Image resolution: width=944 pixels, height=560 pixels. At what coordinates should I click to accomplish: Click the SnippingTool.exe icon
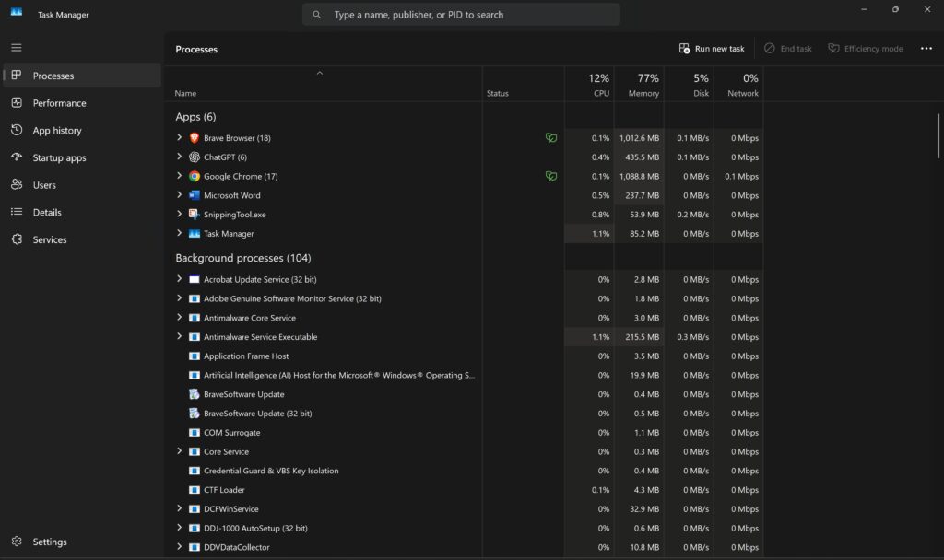tap(194, 214)
